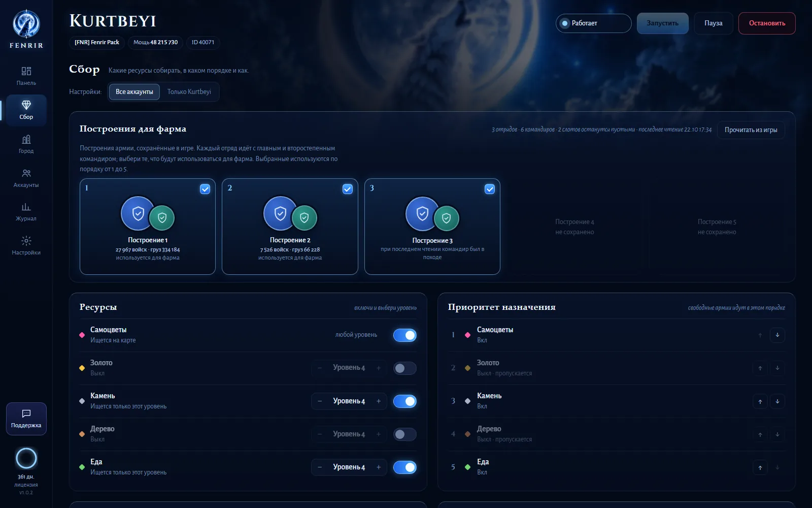Decrease Дерево level with minus
Viewport: 812px width, 508px height.
coord(320,434)
